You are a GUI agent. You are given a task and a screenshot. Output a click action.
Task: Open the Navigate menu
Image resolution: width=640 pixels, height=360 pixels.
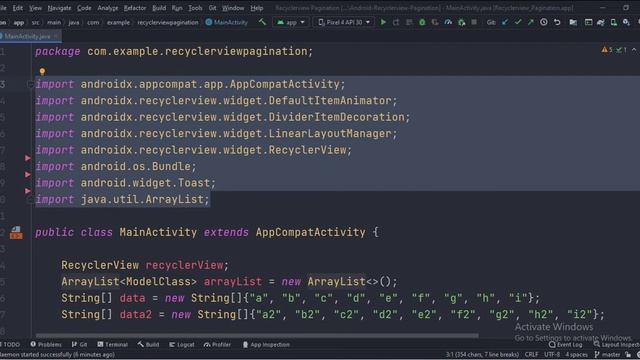(59, 8)
